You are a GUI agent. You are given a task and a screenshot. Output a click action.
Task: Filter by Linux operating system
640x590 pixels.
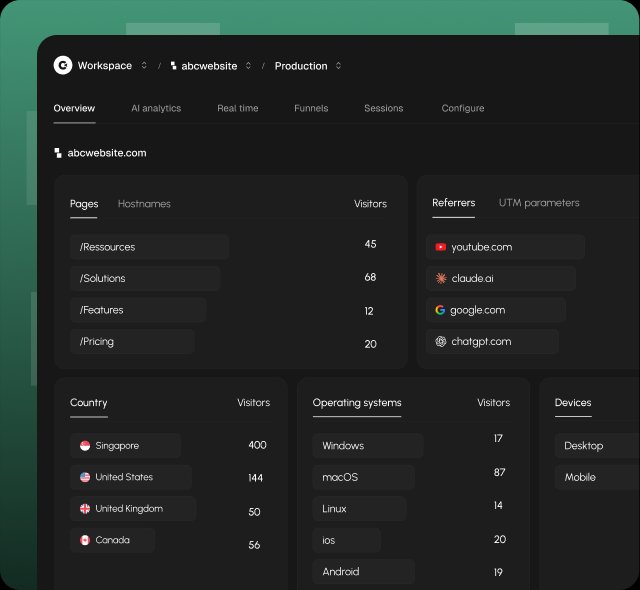point(359,508)
